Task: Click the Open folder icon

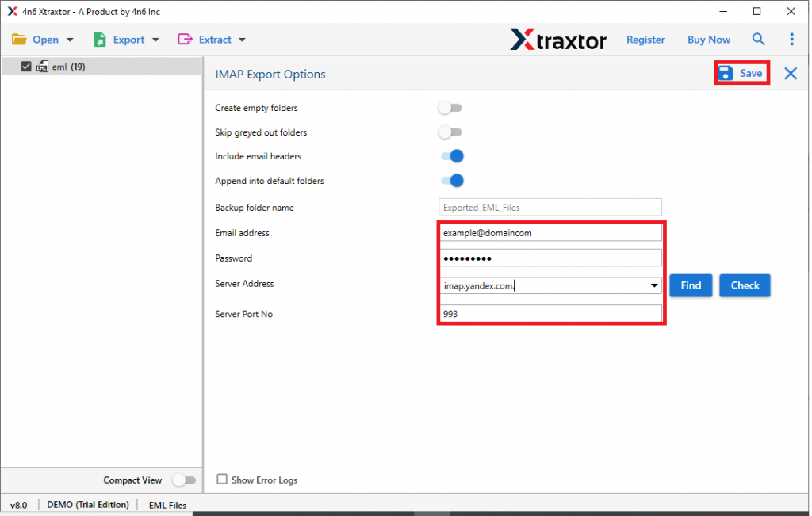Action: 19,40
